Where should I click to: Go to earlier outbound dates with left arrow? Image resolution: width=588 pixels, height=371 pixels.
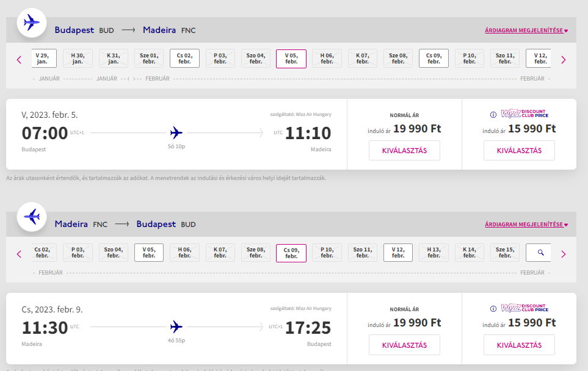click(x=19, y=60)
